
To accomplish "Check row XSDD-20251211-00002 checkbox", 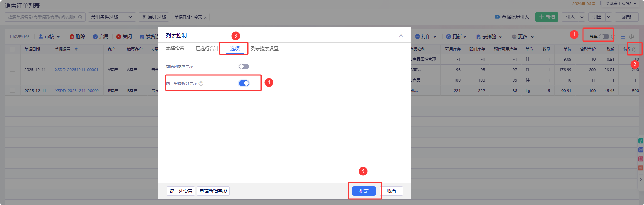I will point(12,90).
